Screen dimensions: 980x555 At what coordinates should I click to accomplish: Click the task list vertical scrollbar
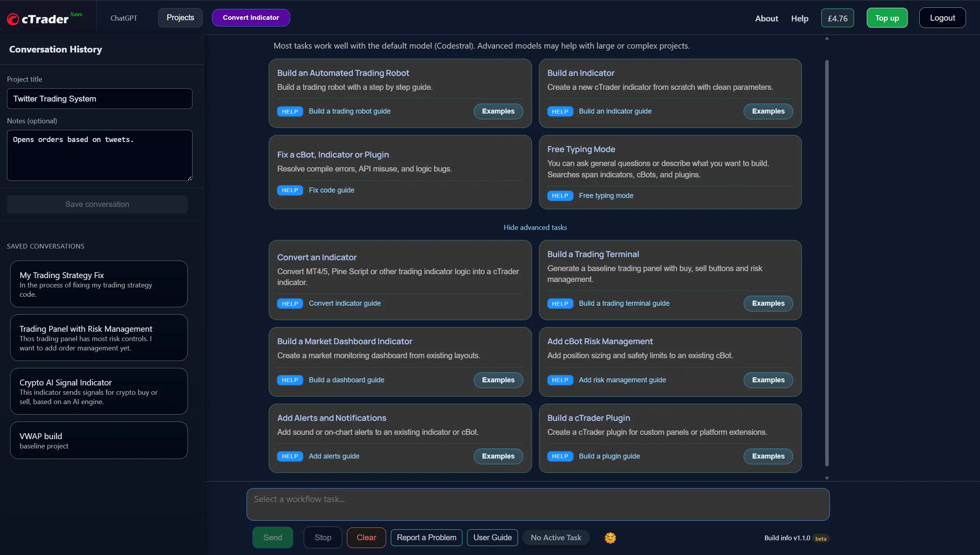click(827, 263)
